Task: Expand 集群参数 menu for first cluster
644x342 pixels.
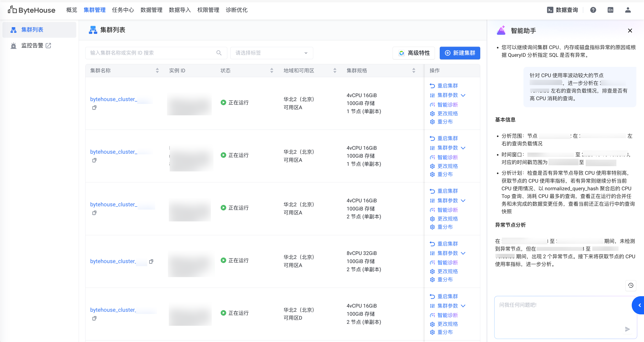Action: click(463, 95)
